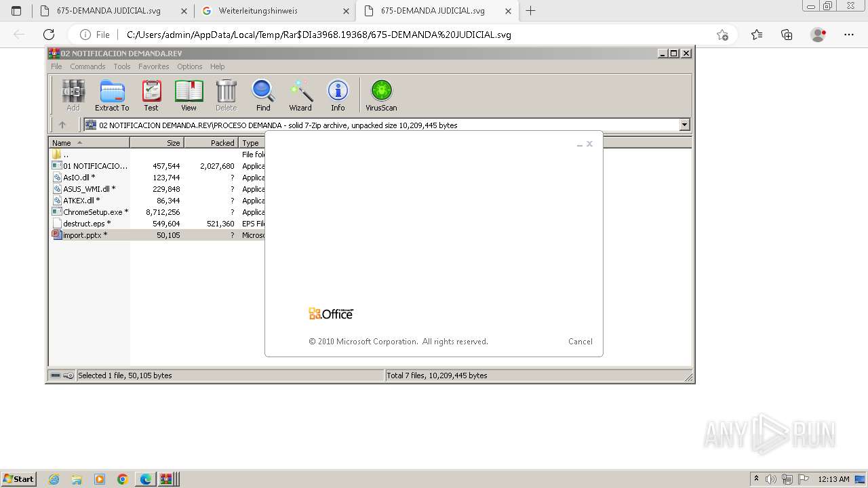Open the Favorites menu
The image size is (868, 488).
point(154,66)
